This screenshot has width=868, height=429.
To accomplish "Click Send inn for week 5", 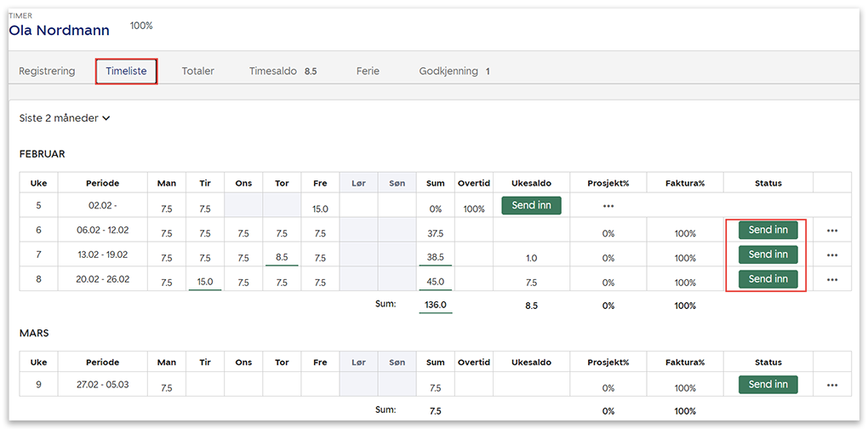I will coord(531,205).
